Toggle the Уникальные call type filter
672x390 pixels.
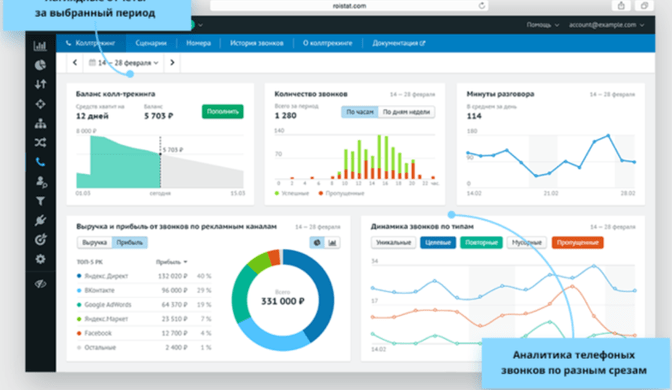[393, 243]
